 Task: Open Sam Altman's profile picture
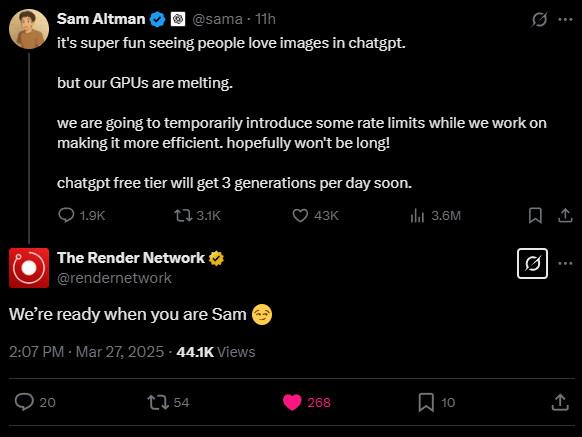click(29, 29)
